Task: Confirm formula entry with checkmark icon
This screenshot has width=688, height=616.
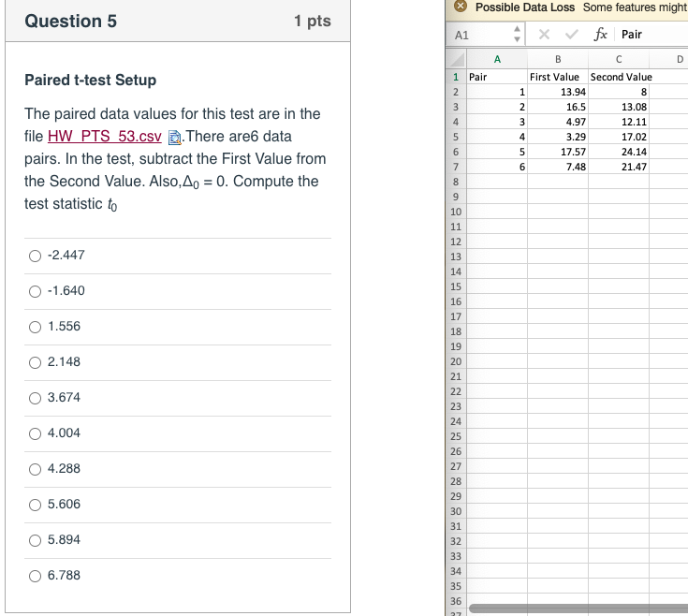Action: (x=571, y=35)
